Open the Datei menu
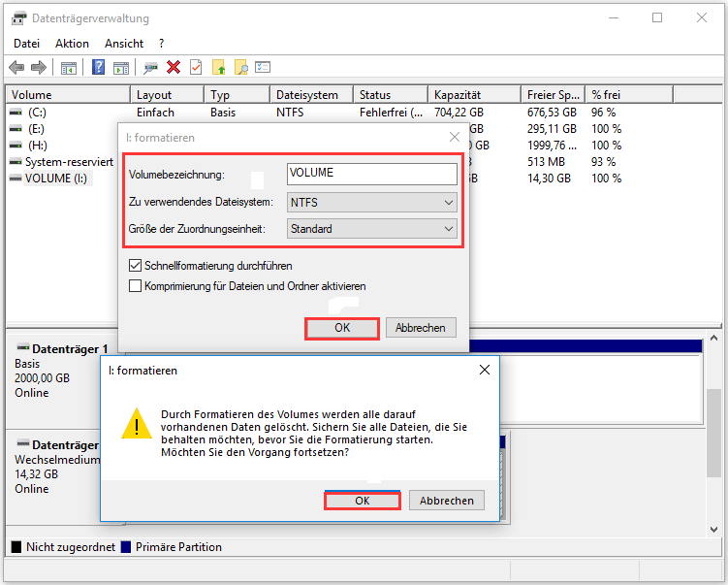Screen dimensions: 728x585 pos(26,44)
